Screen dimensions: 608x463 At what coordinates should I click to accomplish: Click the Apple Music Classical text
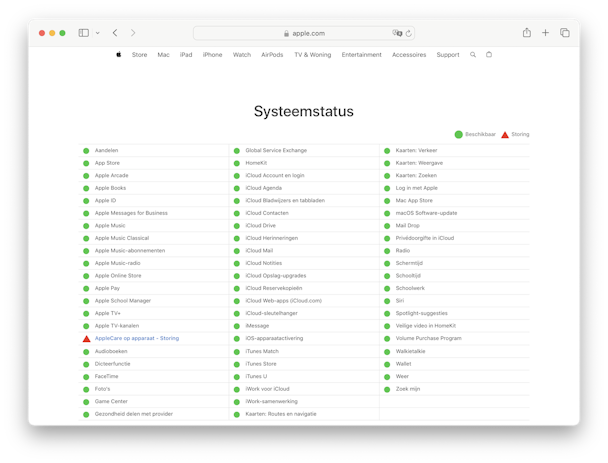(x=122, y=238)
